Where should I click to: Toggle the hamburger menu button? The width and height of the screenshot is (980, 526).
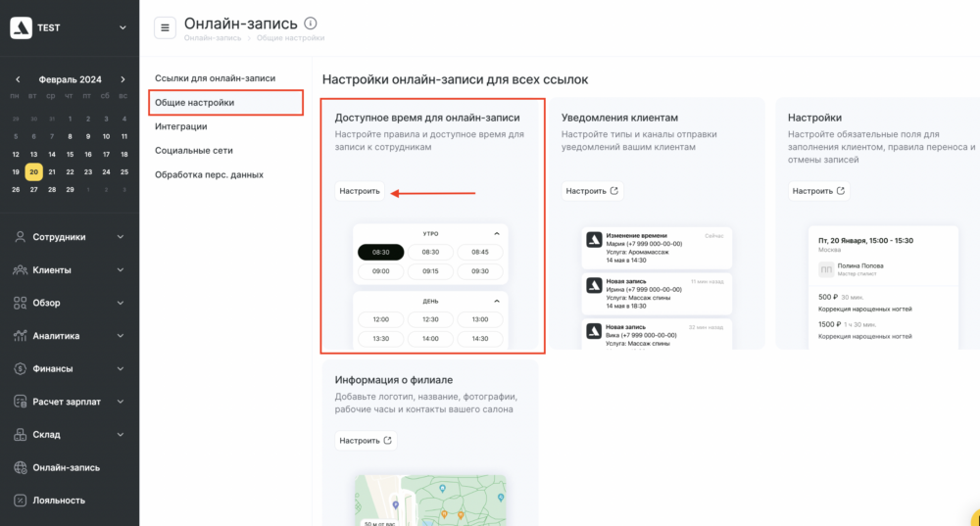pyautogui.click(x=165, y=27)
